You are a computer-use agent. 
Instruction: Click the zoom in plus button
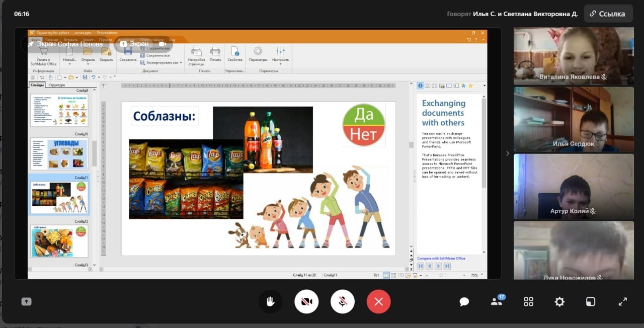click(464, 275)
